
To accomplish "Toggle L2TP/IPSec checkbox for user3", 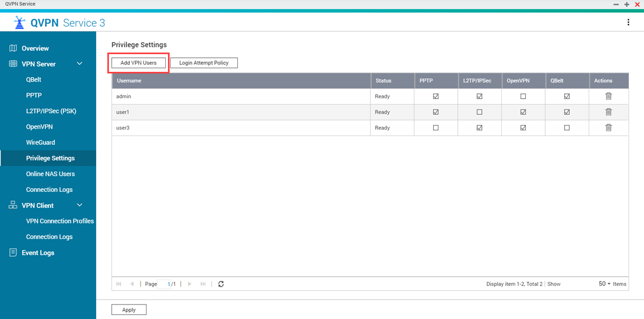I will [479, 128].
